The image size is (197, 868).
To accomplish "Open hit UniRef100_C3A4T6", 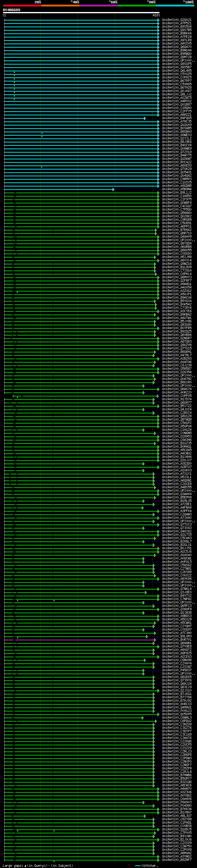I will [176, 738].
